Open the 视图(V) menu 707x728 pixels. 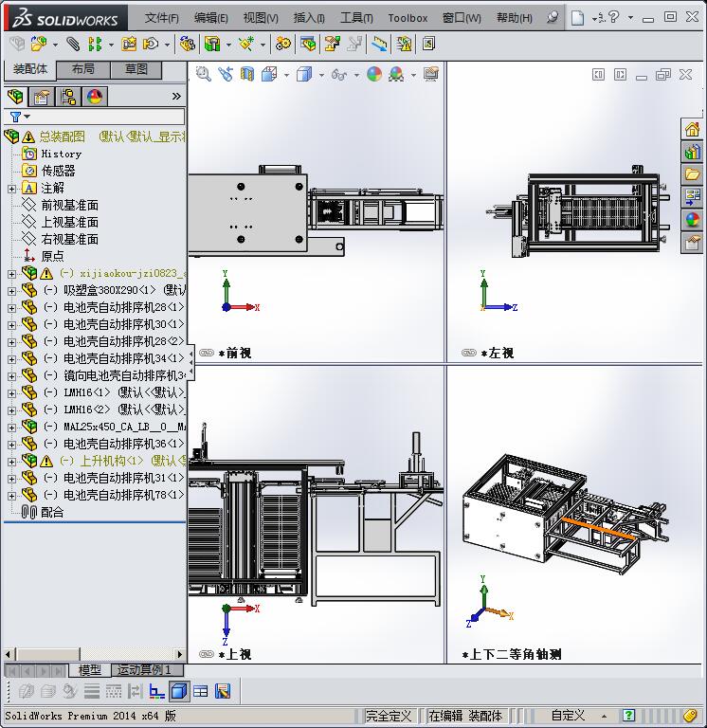261,18
